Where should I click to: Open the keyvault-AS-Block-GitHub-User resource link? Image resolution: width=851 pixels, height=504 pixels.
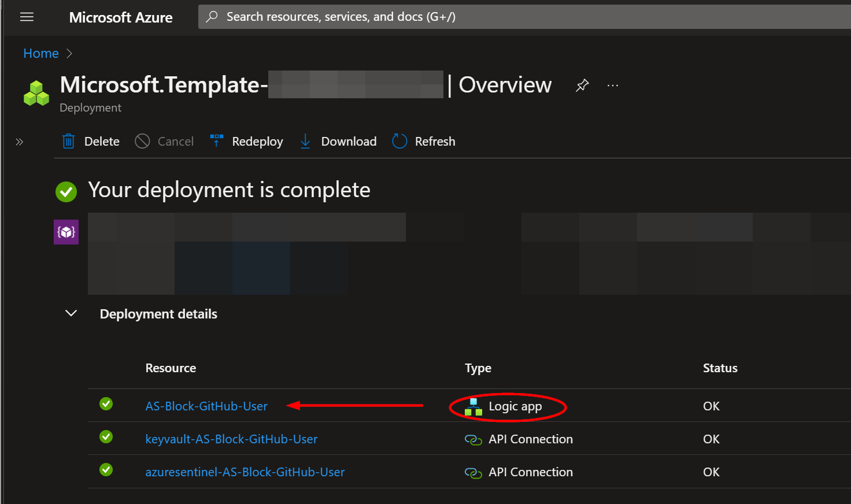click(x=231, y=439)
